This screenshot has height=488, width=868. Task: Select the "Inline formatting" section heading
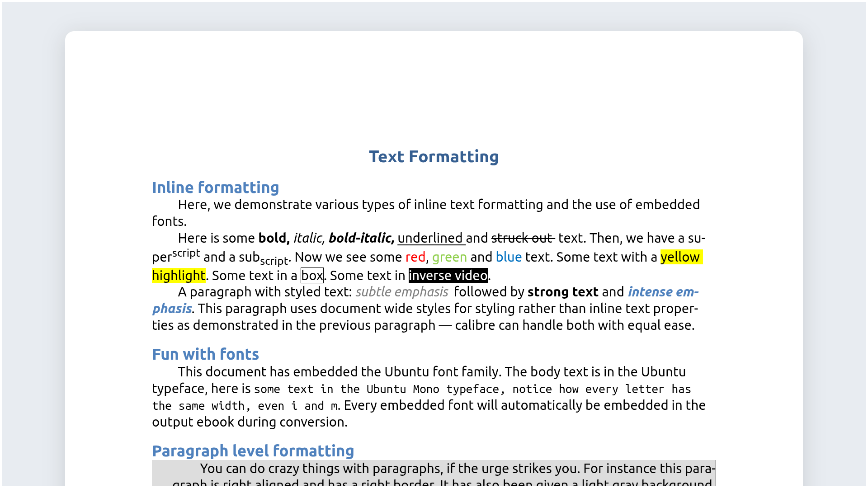click(216, 188)
